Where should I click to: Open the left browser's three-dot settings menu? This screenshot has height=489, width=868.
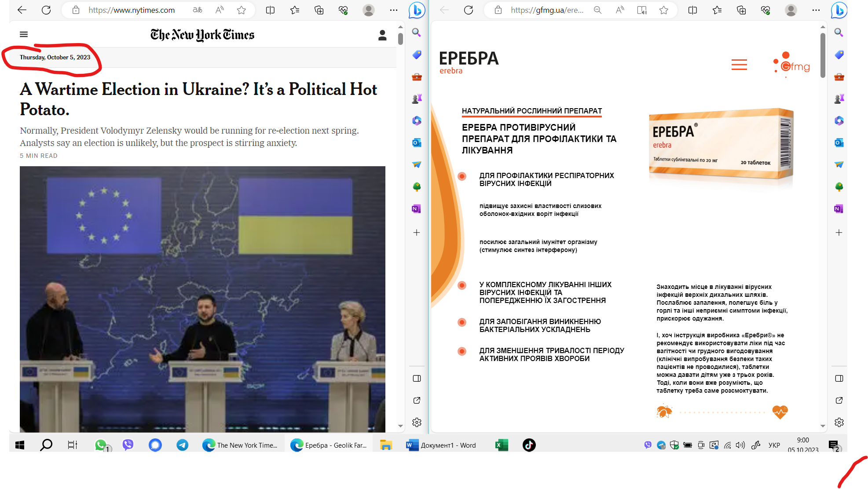click(x=393, y=10)
